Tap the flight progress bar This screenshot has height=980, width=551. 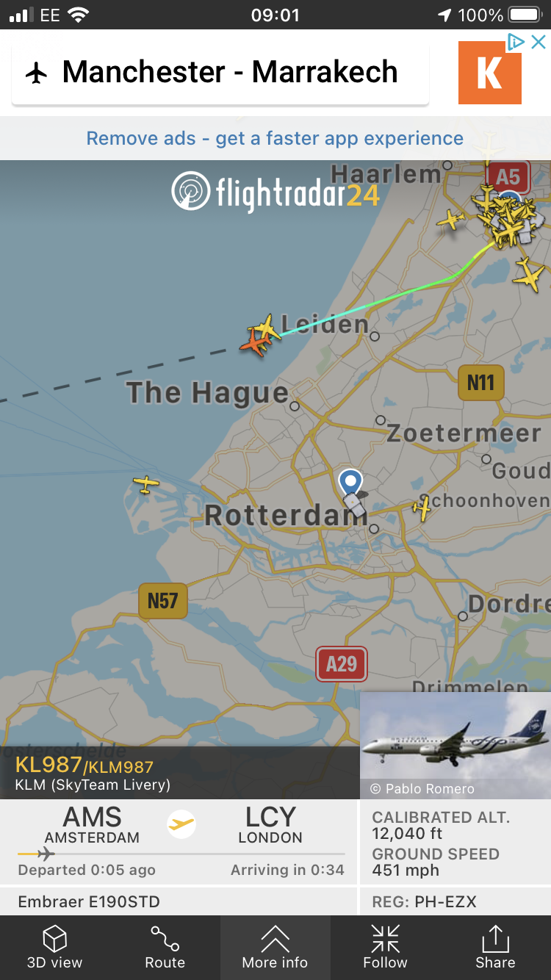pyautogui.click(x=181, y=854)
